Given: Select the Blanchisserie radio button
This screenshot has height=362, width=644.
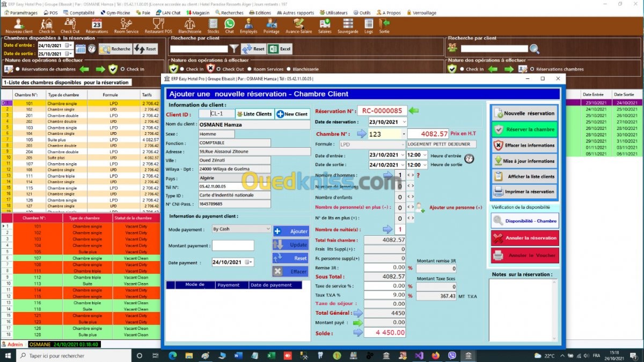Looking at the screenshot, I should (289, 69).
